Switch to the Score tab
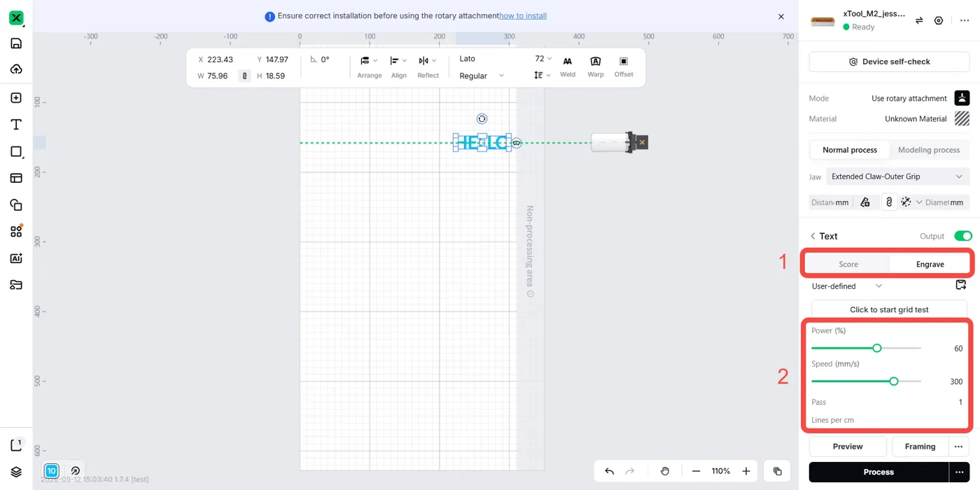This screenshot has height=490, width=980. click(x=848, y=264)
